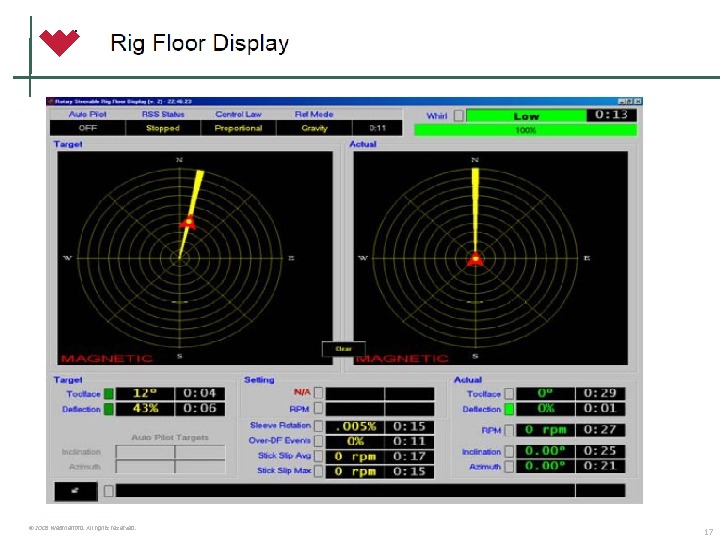Click the Setting RPM value field
The width and height of the screenshot is (720, 540).
click(355, 409)
